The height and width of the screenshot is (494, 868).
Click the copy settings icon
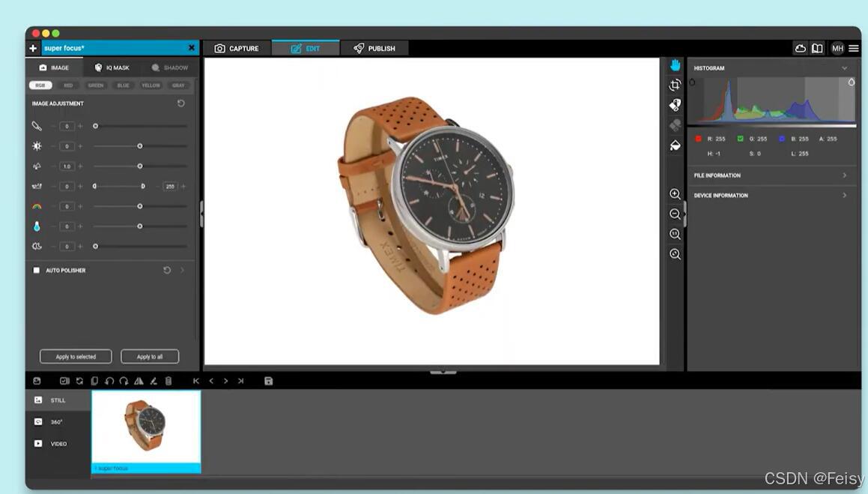pos(94,381)
